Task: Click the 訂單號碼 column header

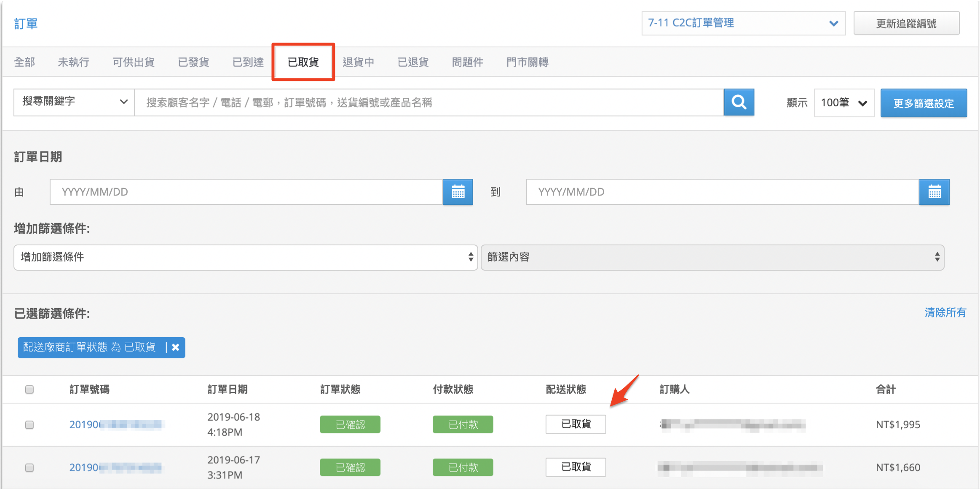Action: pyautogui.click(x=89, y=389)
